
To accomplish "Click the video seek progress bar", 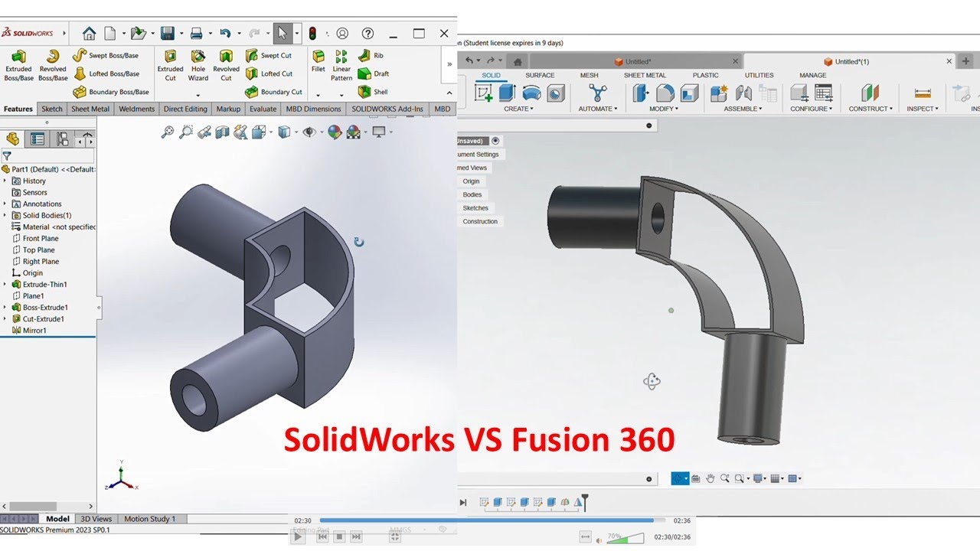I will [493, 520].
